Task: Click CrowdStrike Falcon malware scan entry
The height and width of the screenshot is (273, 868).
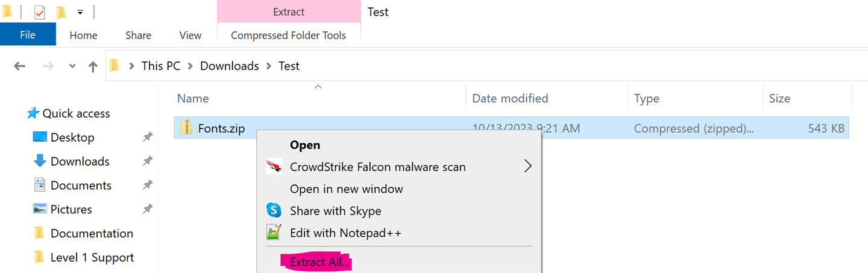Action: coord(377,167)
